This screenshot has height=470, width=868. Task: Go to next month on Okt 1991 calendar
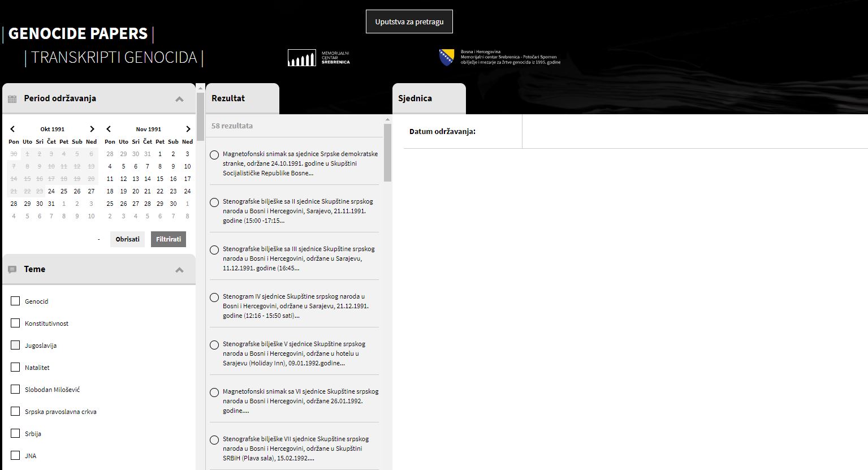(92, 129)
